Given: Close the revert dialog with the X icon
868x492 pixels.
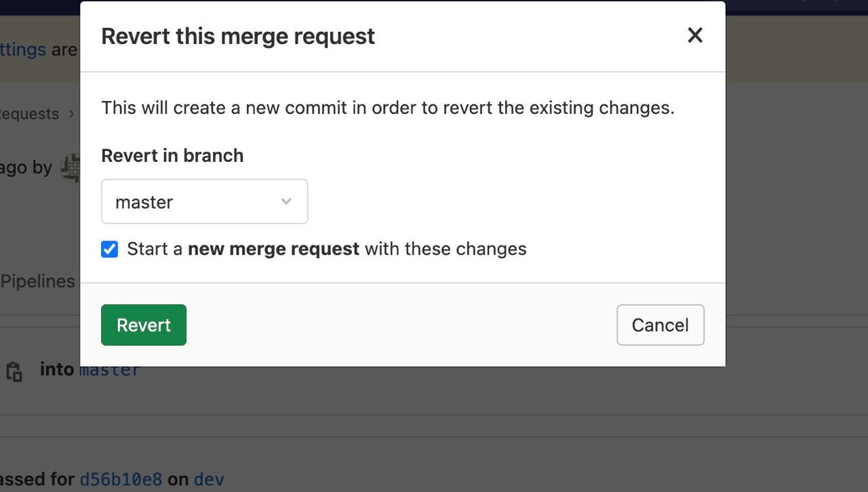Looking at the screenshot, I should coord(695,35).
